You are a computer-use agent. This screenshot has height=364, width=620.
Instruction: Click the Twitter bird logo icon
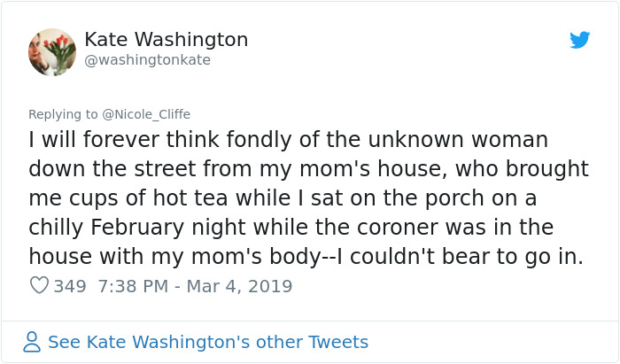pyautogui.click(x=579, y=40)
